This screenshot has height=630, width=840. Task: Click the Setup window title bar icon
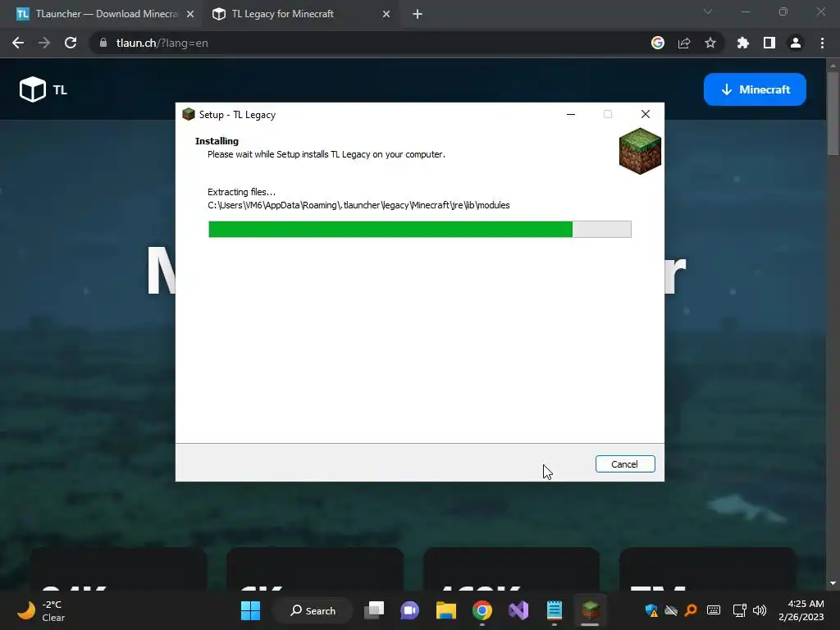(189, 114)
